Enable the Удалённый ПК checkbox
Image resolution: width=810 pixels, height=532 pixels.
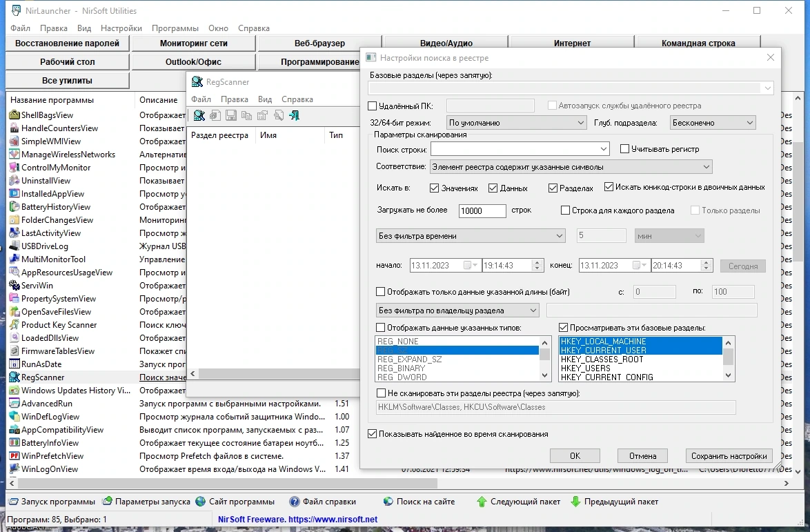(373, 106)
